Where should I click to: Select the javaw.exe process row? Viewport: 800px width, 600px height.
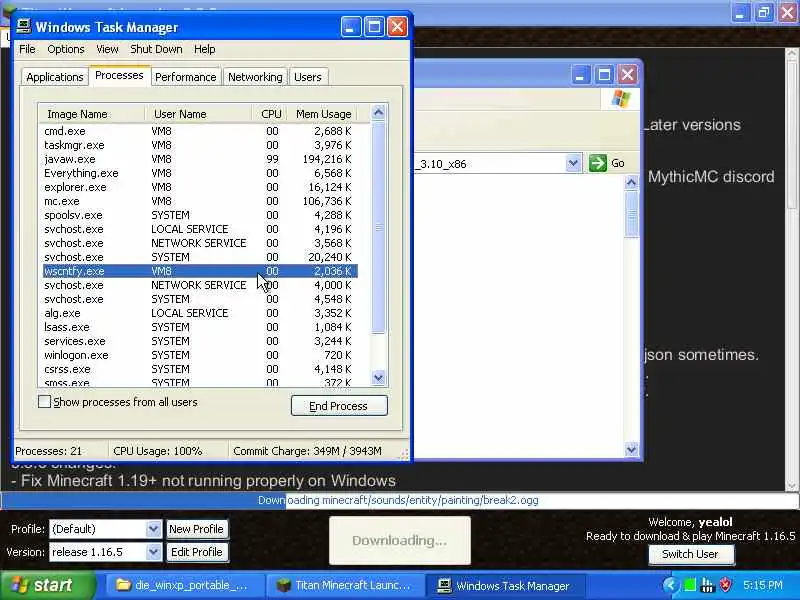[x=200, y=159]
